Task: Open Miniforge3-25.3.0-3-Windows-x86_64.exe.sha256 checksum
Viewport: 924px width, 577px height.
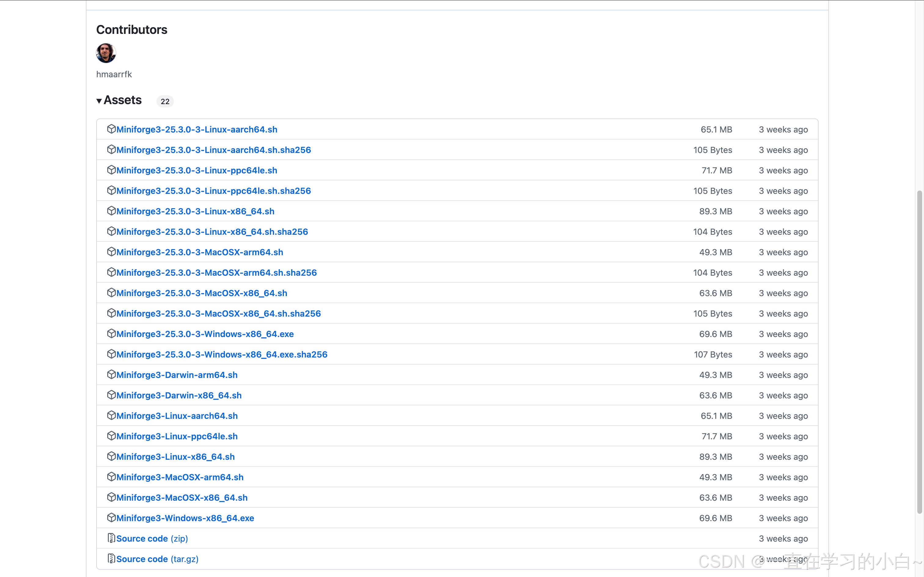Action: click(x=222, y=354)
